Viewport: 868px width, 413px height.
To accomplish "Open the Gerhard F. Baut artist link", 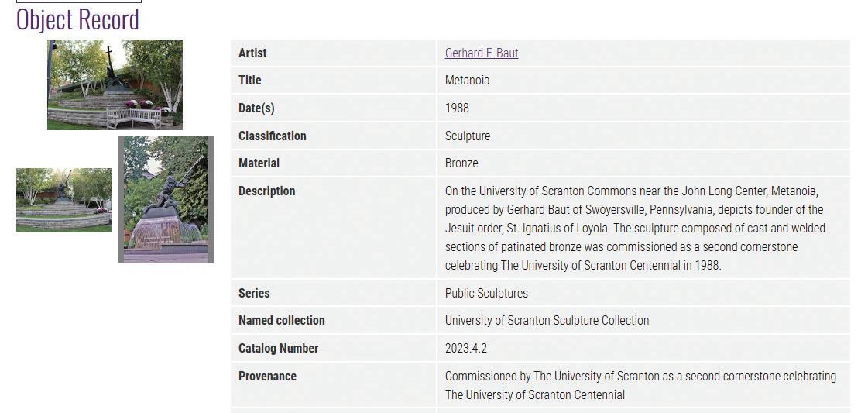I will [481, 53].
